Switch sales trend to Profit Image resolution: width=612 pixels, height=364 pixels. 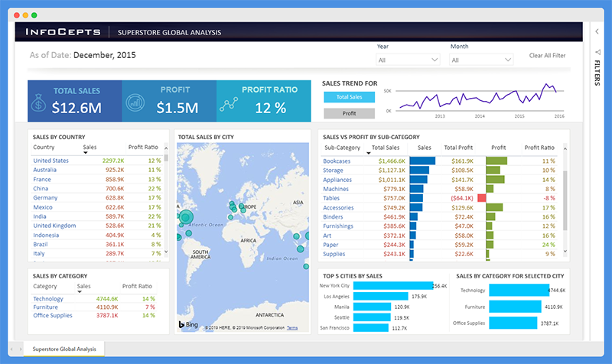[349, 113]
